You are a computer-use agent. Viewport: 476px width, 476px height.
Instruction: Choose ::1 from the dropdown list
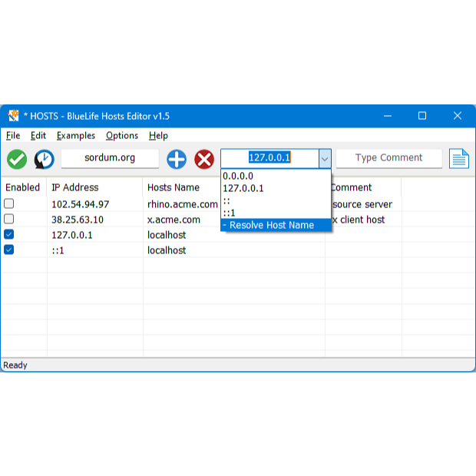coord(276,213)
